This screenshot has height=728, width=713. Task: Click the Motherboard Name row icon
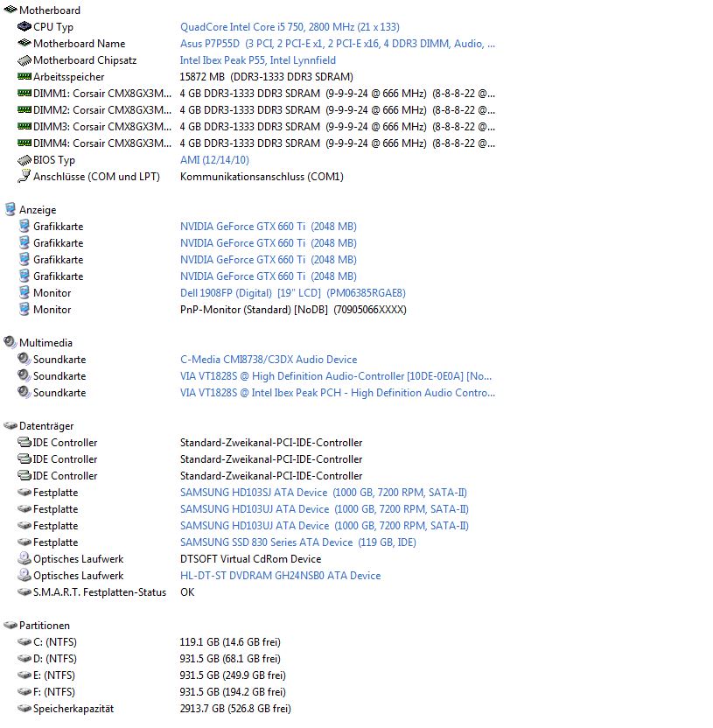point(24,43)
